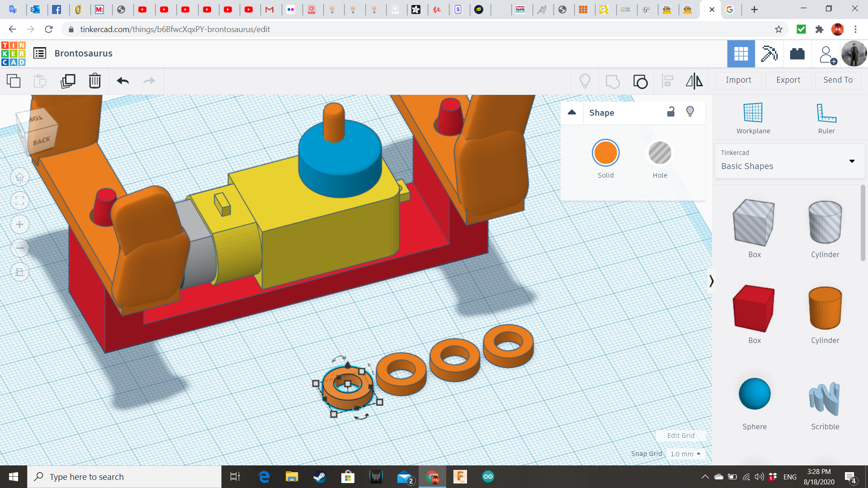Undo the last action
868x488 pixels.
point(122,81)
